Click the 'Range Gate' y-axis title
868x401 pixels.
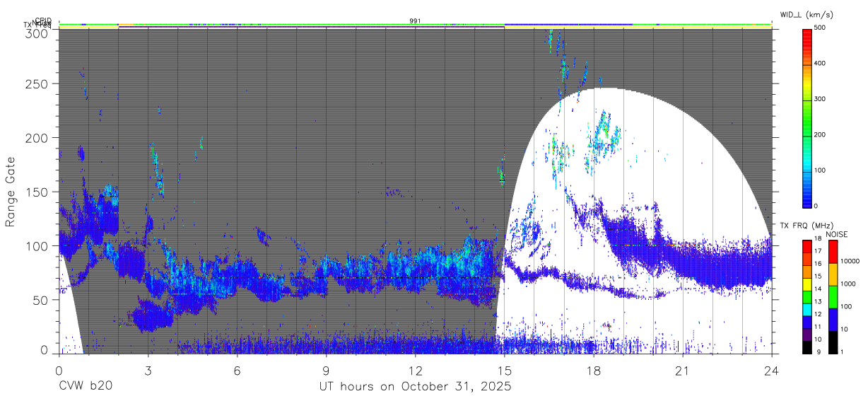(x=11, y=192)
